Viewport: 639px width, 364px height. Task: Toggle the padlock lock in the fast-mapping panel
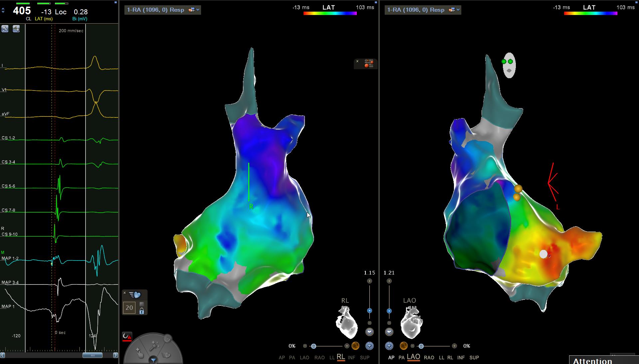(142, 311)
